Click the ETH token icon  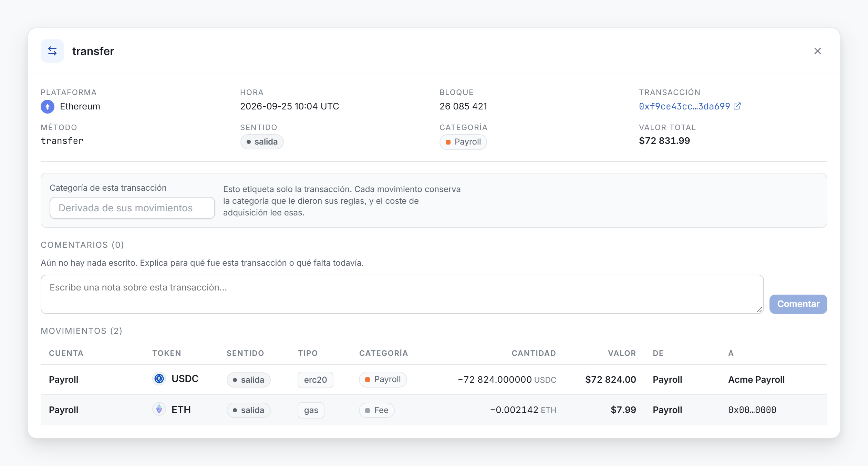tap(159, 409)
